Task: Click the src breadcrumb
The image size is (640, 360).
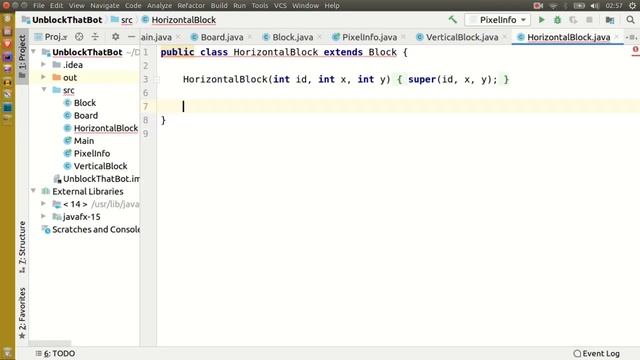Action: (x=127, y=20)
